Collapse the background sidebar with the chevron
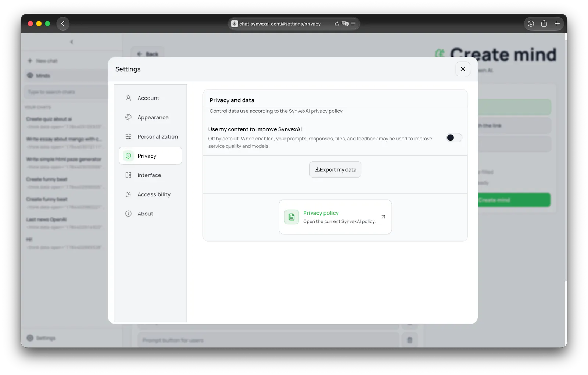Viewport: 588px width, 375px height. click(72, 42)
